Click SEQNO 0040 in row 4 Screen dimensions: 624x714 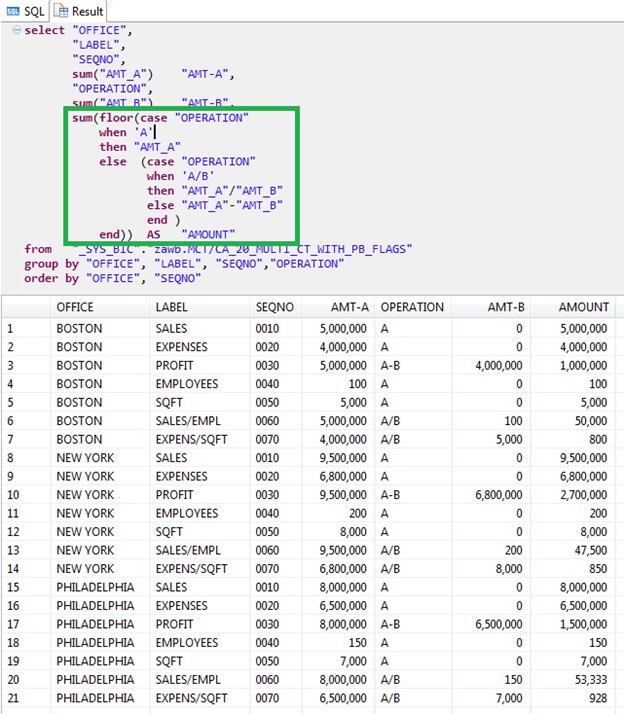click(267, 384)
